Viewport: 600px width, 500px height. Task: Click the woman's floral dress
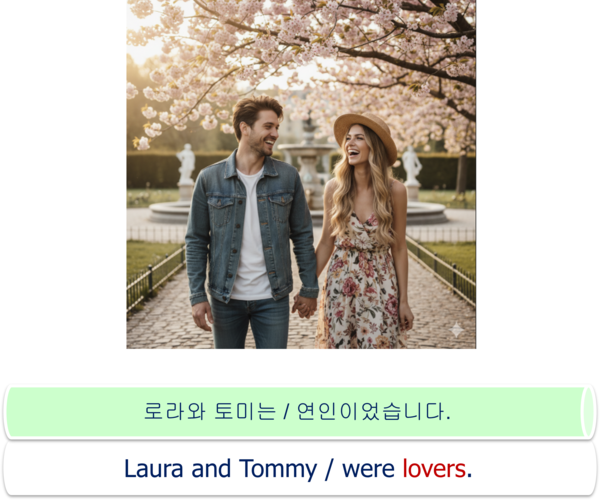pos(361,283)
